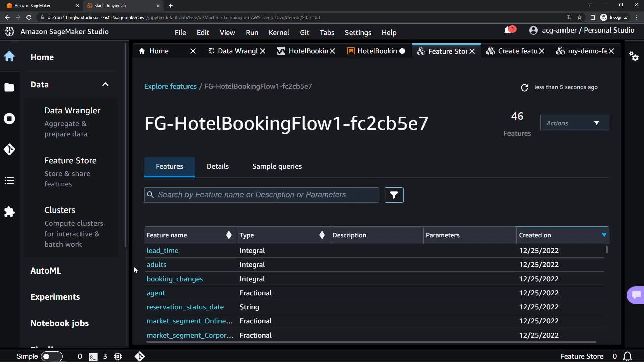644x362 pixels.
Task: Sort by Feature name column
Action: click(229, 235)
